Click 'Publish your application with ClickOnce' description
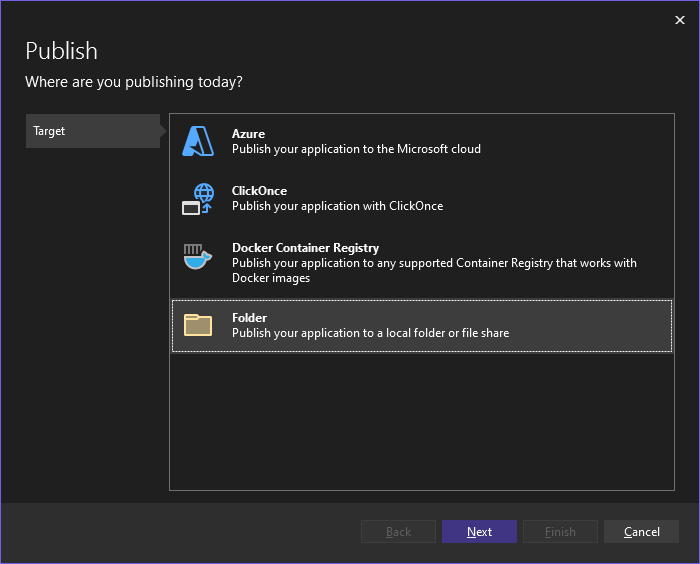 click(x=337, y=206)
